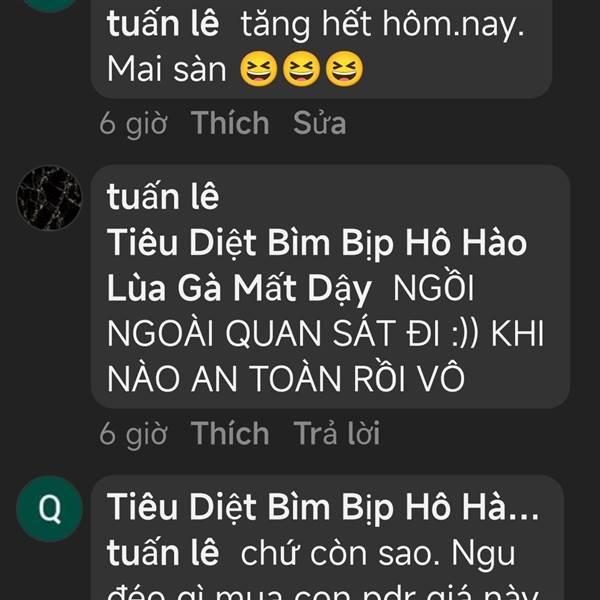The width and height of the screenshot is (600, 600).
Task: Open tuấn lê's dark marble profile avatar
Action: pyautogui.click(x=49, y=198)
